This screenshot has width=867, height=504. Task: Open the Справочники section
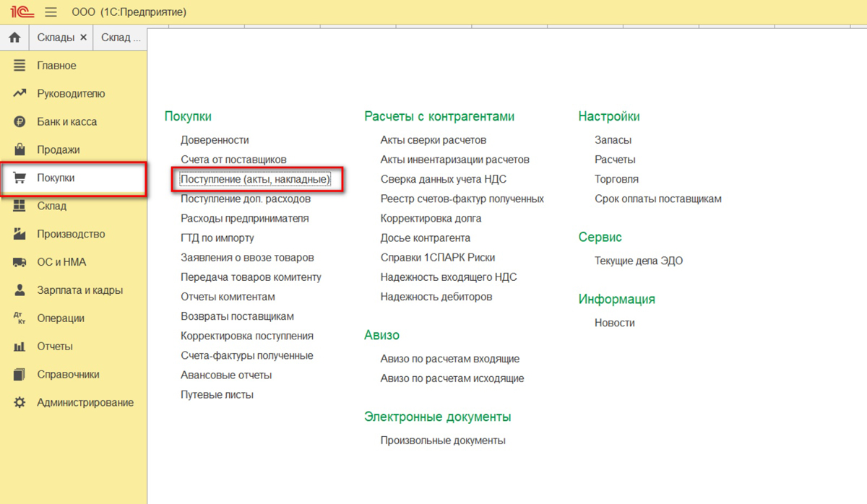tap(68, 375)
